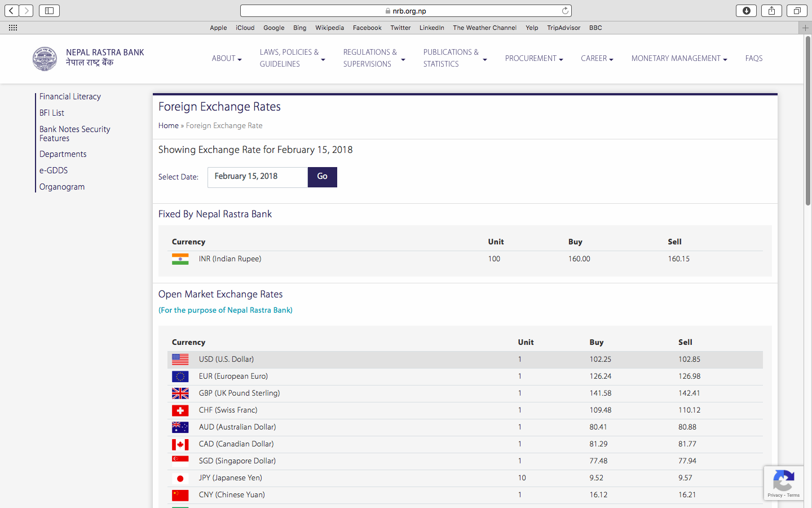The image size is (812, 508).
Task: Expand the ABOUT dropdown menu
Action: pos(226,59)
